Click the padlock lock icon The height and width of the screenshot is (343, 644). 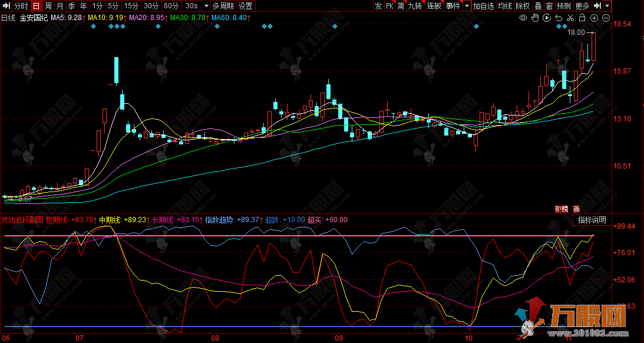coord(582,18)
